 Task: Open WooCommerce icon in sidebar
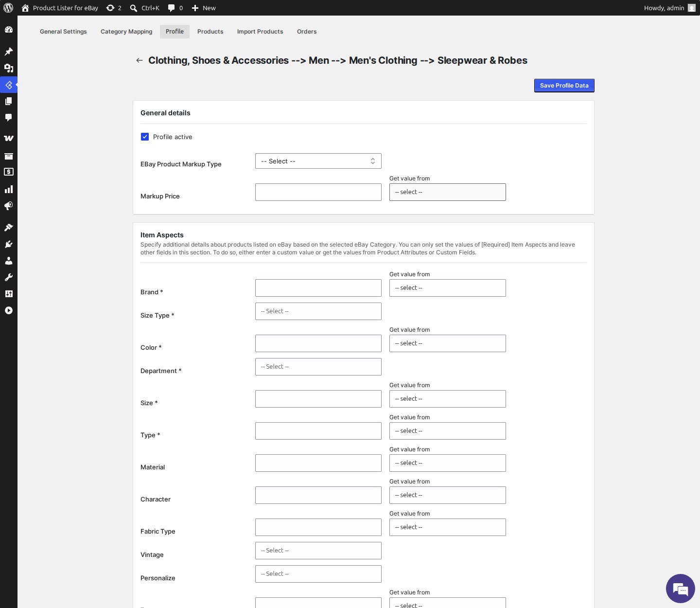9,138
